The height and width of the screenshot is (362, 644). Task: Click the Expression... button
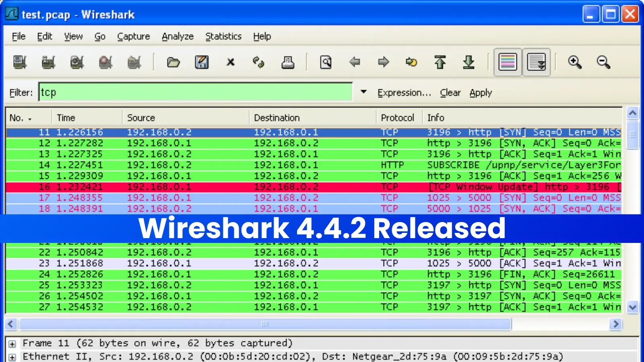point(404,93)
